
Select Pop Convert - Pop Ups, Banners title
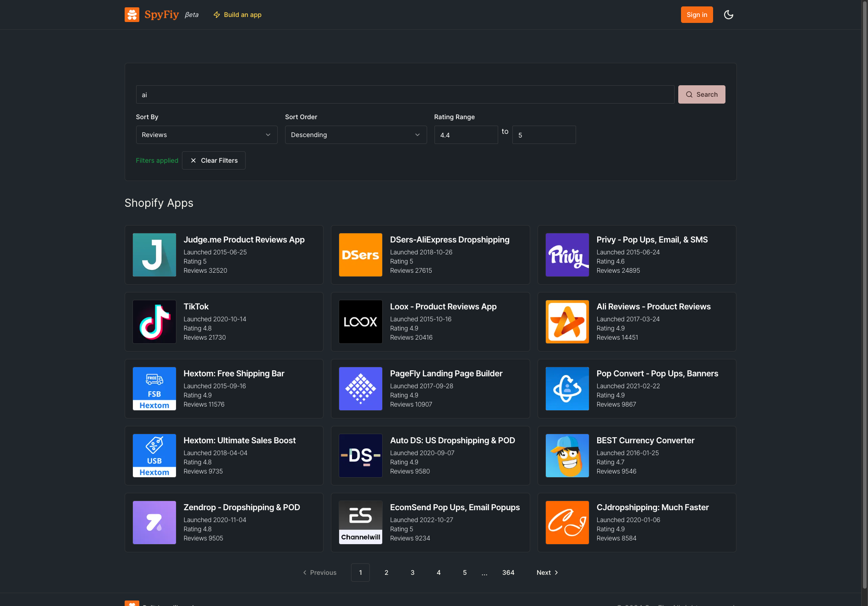(657, 374)
